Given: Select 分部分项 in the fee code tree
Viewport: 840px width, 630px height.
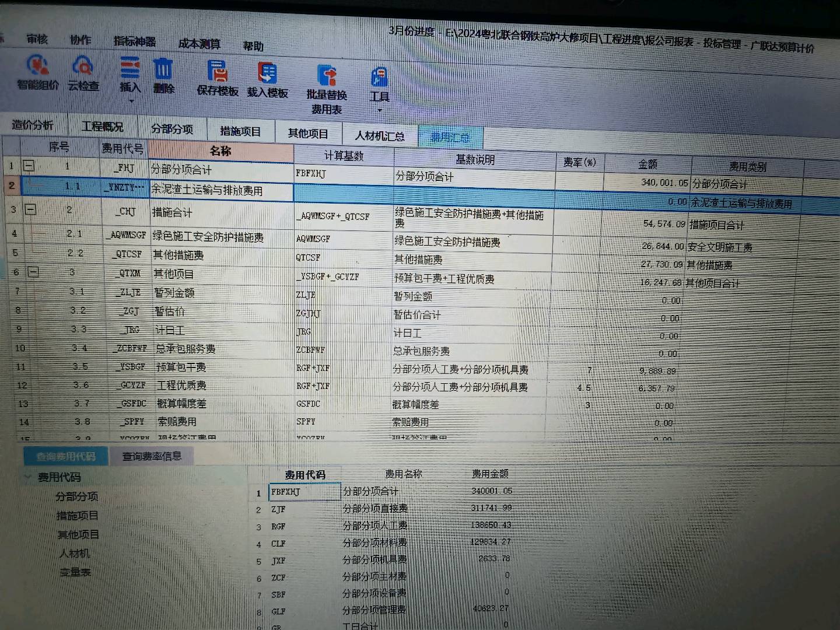Looking at the screenshot, I should tap(77, 496).
